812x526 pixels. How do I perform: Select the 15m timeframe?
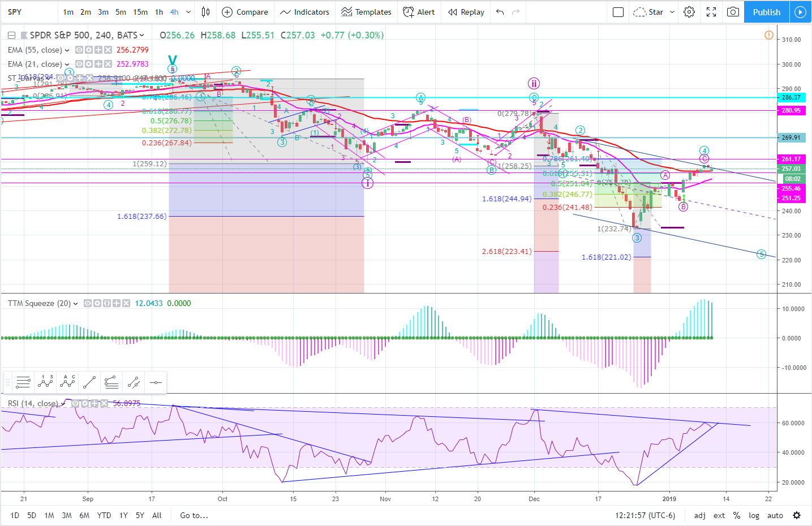coord(140,12)
